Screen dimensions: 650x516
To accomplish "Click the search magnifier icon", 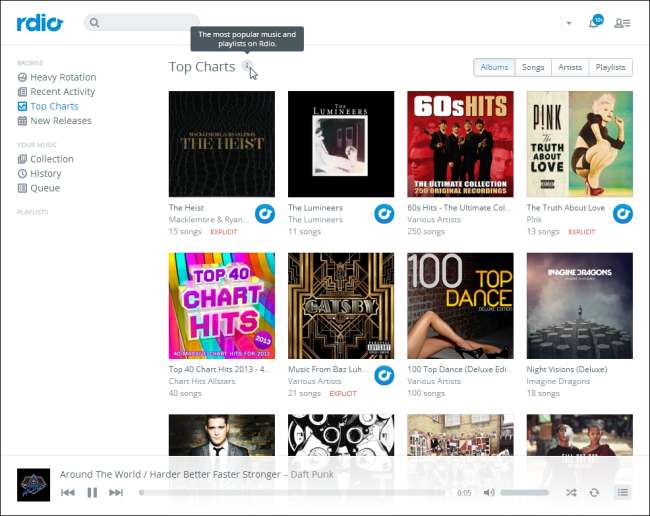I will point(94,23).
